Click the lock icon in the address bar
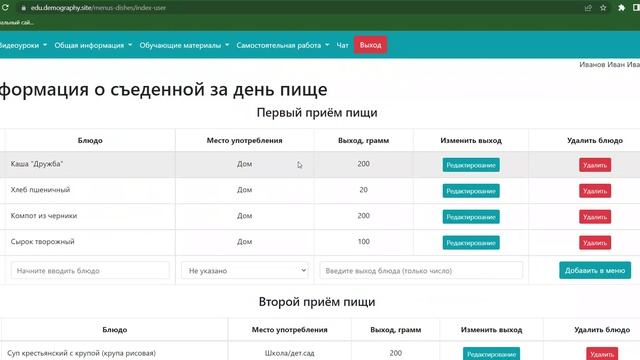 tap(23, 8)
